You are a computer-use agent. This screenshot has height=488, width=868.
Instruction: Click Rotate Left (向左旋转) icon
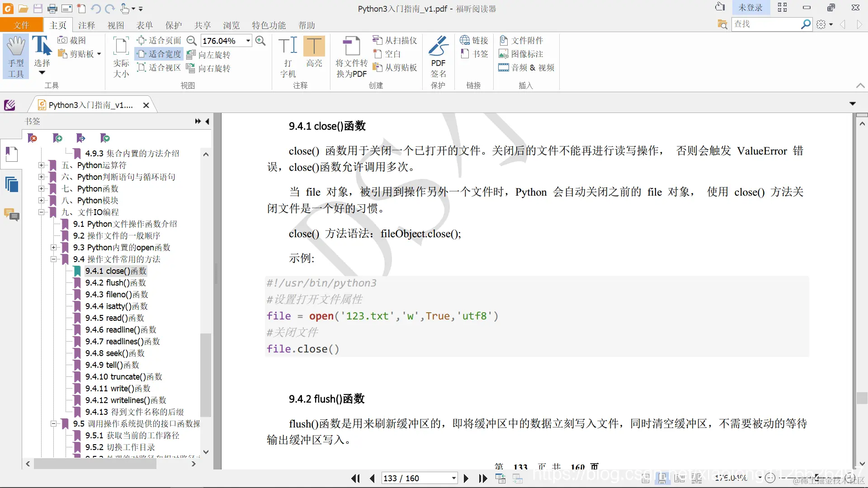coord(209,55)
